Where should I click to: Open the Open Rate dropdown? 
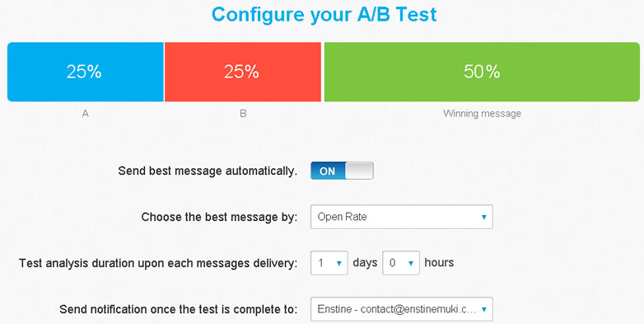pos(402,217)
